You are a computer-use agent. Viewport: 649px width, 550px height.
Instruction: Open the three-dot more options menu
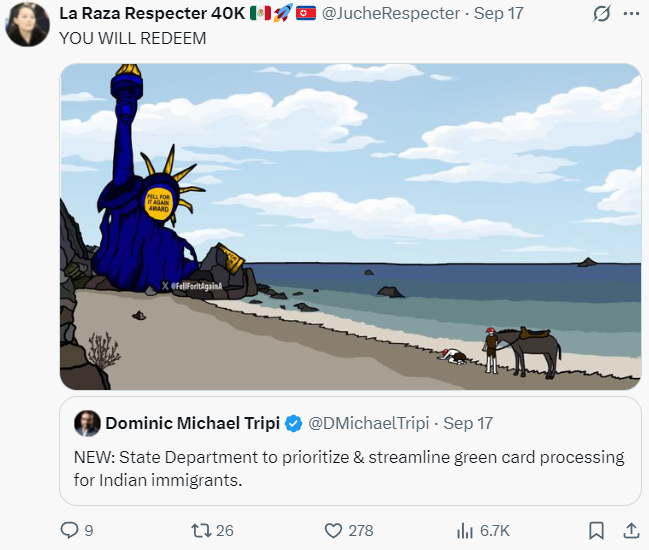click(x=631, y=14)
